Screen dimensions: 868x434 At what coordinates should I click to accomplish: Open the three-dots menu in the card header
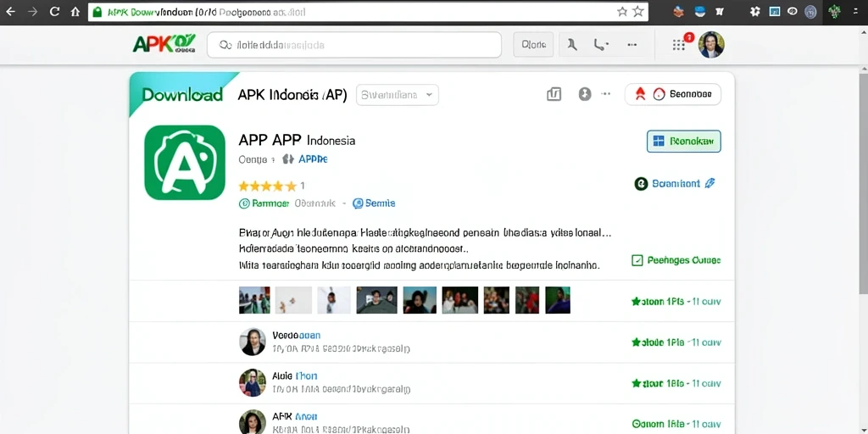click(606, 94)
